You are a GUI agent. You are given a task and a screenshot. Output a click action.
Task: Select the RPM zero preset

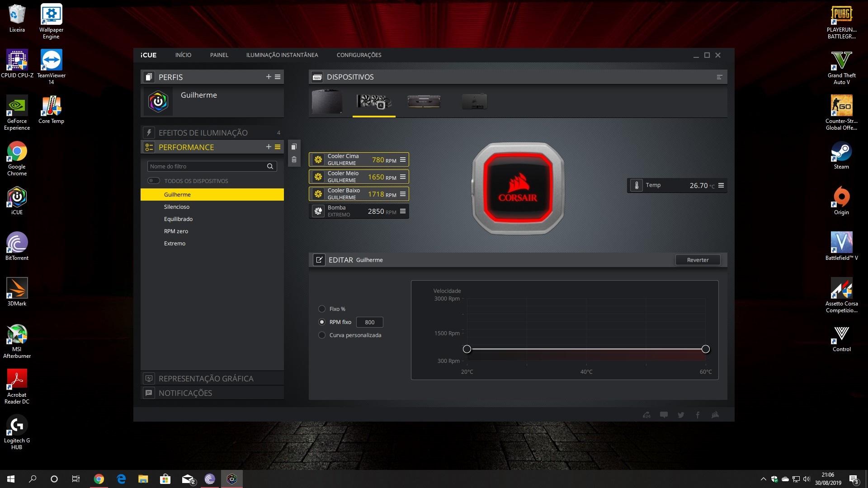pos(212,231)
